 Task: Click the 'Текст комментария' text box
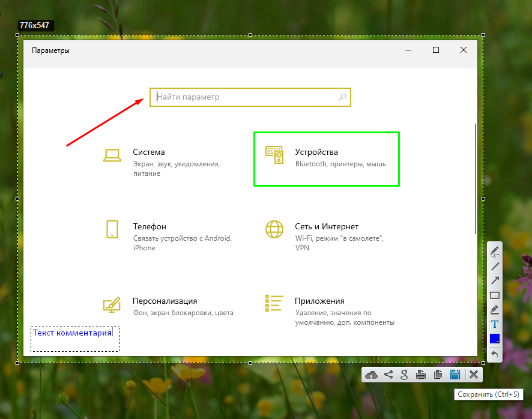(73, 333)
